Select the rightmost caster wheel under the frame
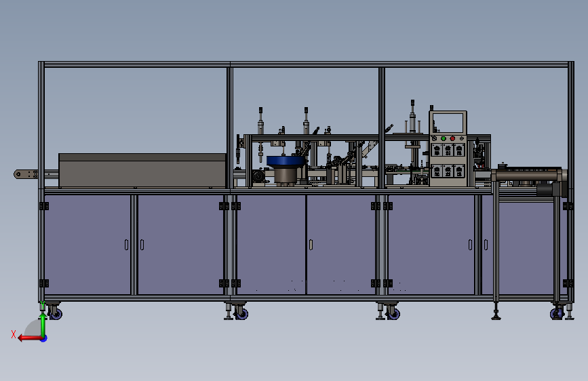Screen dimensions: 588x381 tap(557, 313)
